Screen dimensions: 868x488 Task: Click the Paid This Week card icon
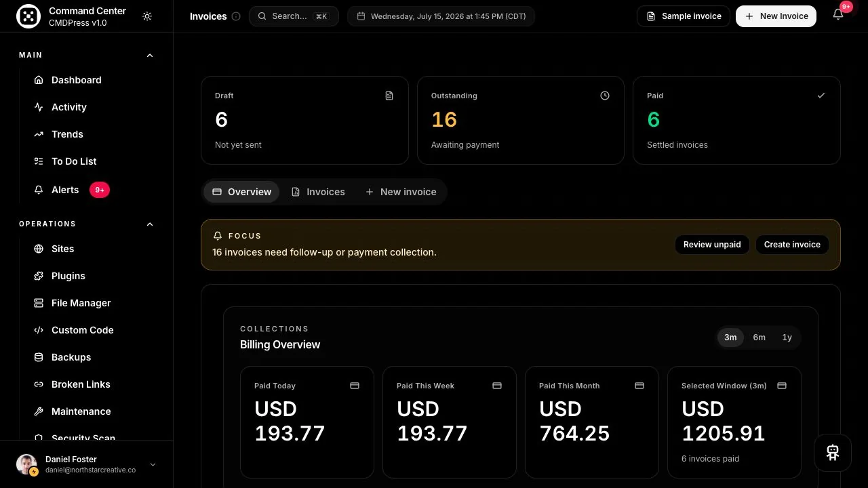point(497,386)
